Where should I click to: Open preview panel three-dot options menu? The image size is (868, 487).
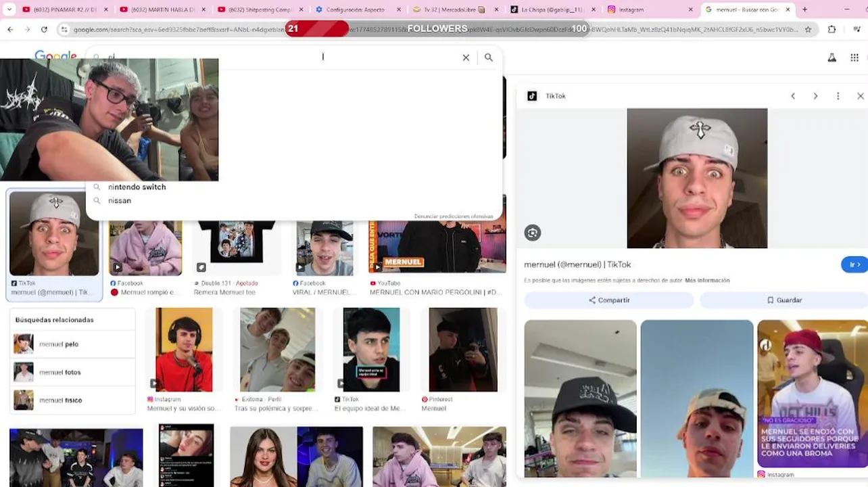[x=838, y=96]
